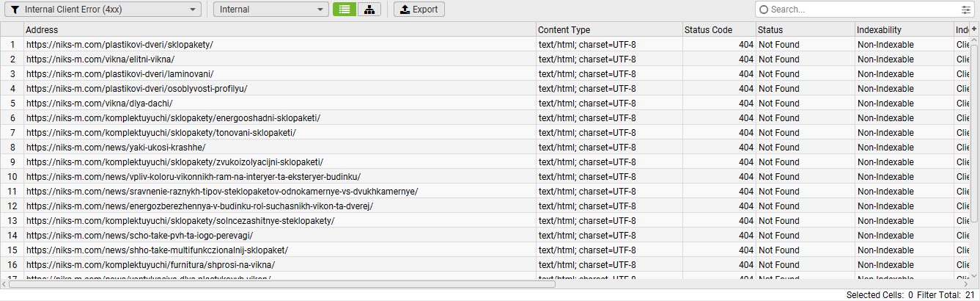Switch to list view mode
This screenshot has height=301, width=980.
[x=344, y=10]
